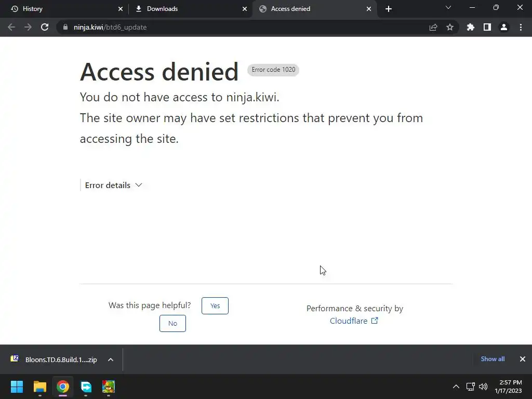Click the browser forward arrow

click(28, 27)
